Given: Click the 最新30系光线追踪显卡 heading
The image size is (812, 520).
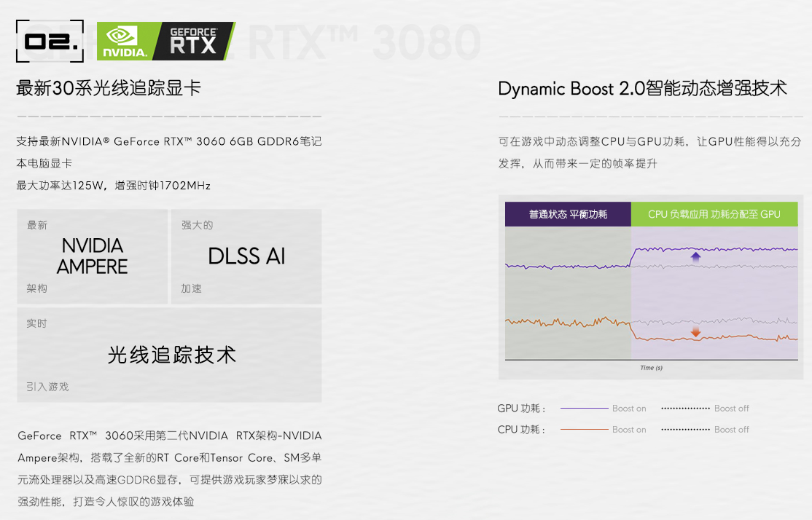Looking at the screenshot, I should point(108,88).
